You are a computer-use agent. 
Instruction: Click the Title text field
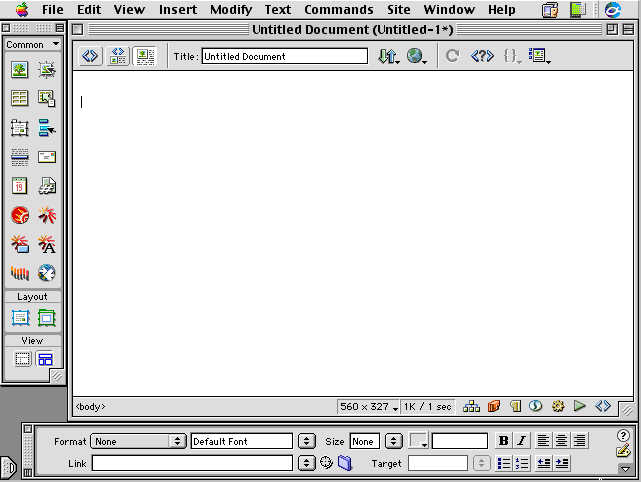coord(285,57)
